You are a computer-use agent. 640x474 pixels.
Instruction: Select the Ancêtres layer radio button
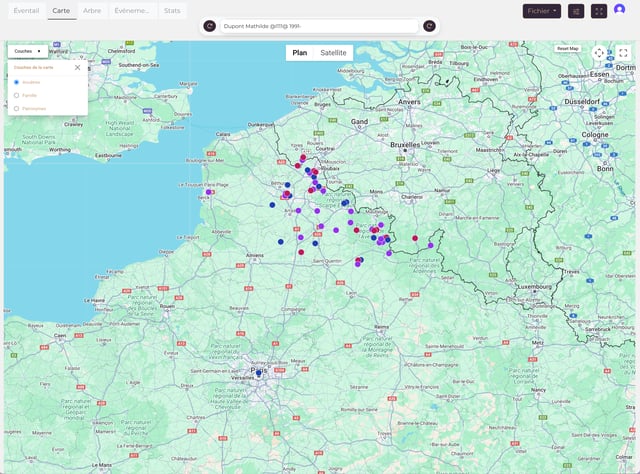17,82
